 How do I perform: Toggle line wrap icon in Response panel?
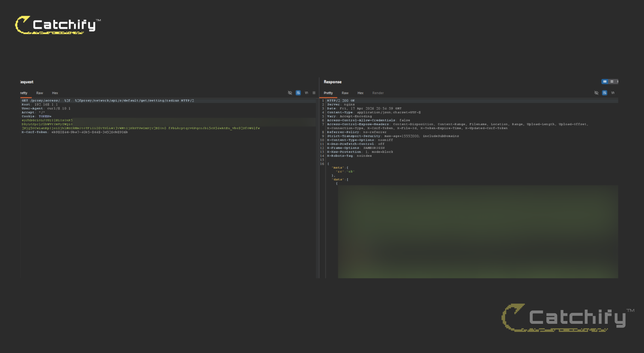(604, 93)
